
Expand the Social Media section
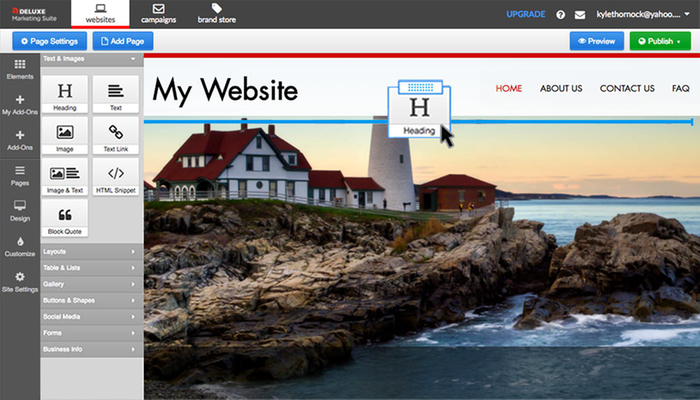(91, 316)
